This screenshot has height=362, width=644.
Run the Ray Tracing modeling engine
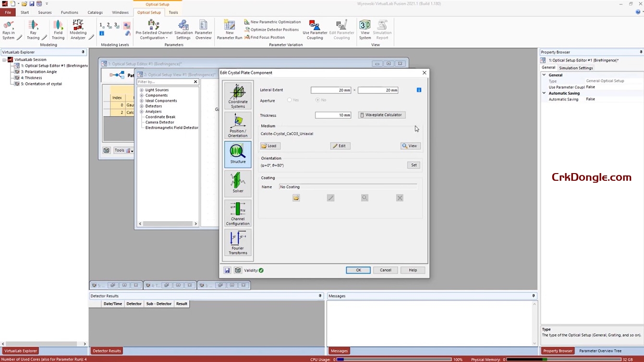(34, 29)
